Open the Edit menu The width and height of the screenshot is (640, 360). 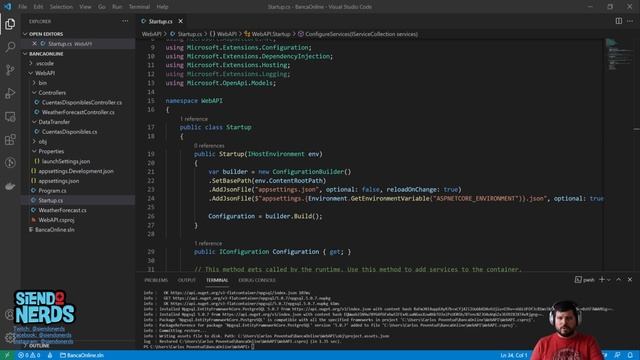tap(38, 7)
